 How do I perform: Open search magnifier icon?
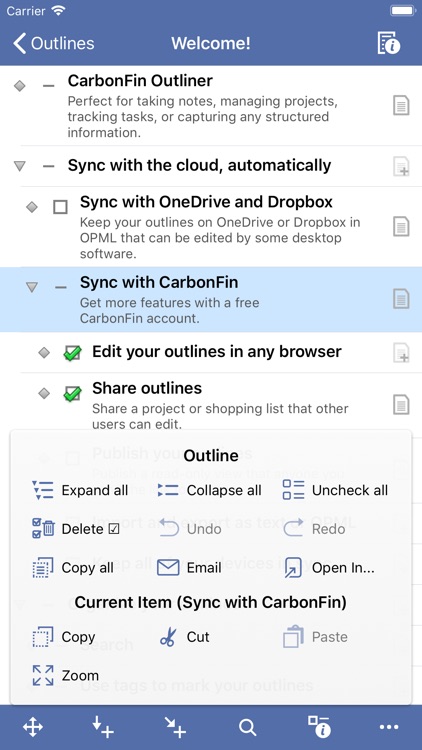(247, 728)
